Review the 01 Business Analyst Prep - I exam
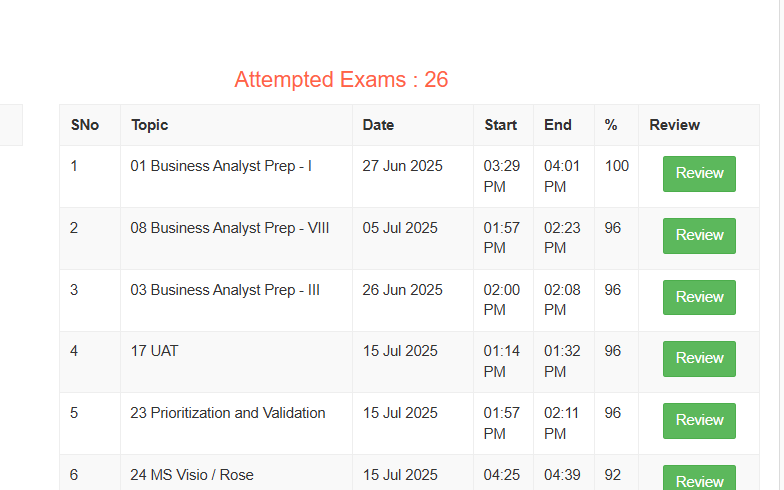The image size is (784, 490). [699, 173]
